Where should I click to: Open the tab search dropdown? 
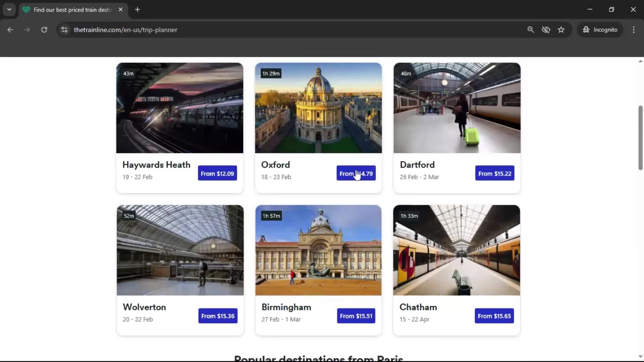coord(9,9)
